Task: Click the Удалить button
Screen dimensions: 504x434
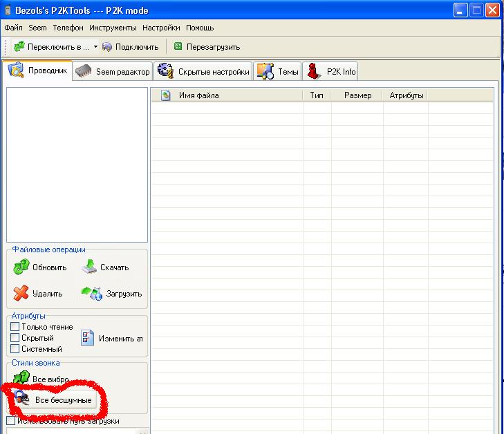Action: click(x=38, y=293)
